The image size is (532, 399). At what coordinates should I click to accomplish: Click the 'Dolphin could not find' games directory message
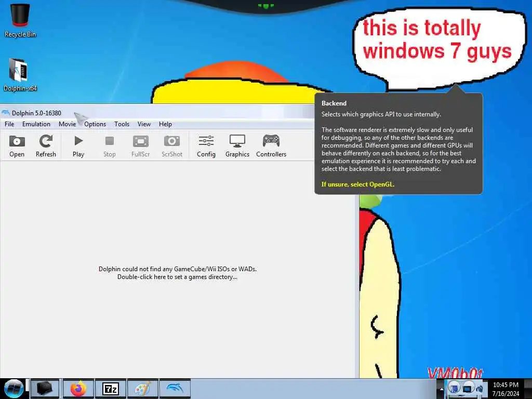(x=178, y=273)
